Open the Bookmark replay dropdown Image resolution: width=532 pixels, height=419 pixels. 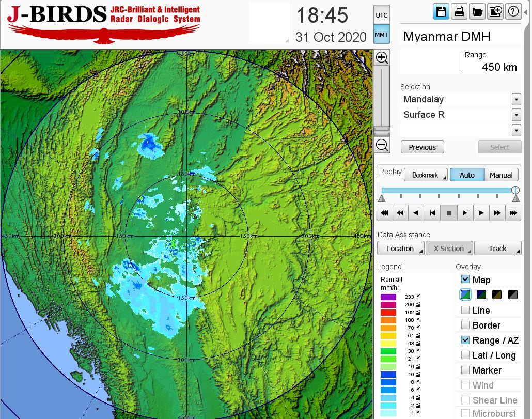[426, 175]
